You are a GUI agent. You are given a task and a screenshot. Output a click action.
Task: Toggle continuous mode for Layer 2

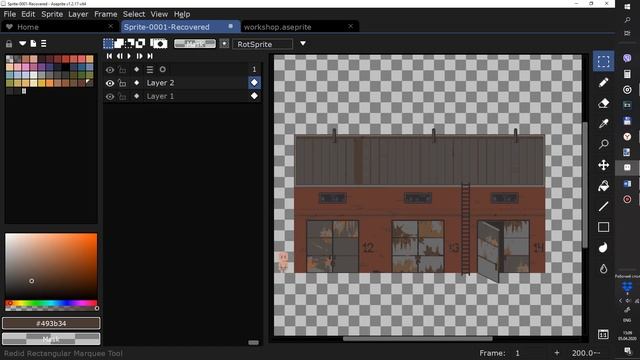(137, 83)
